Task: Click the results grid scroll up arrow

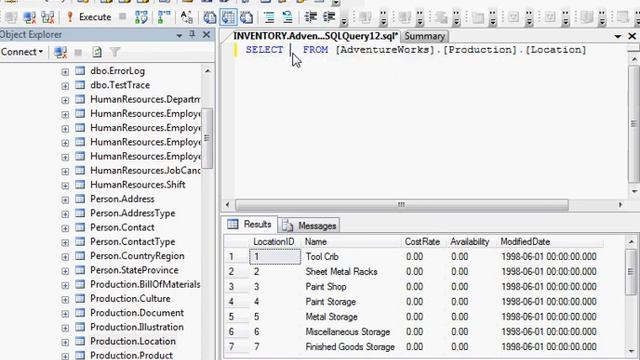Action: point(631,242)
